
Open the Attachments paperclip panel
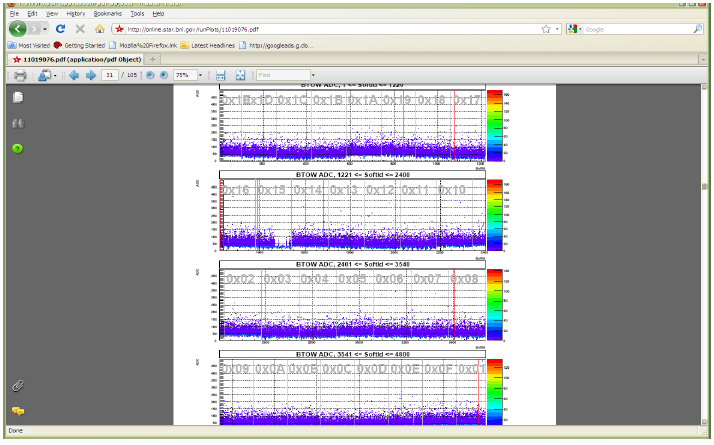coord(18,386)
